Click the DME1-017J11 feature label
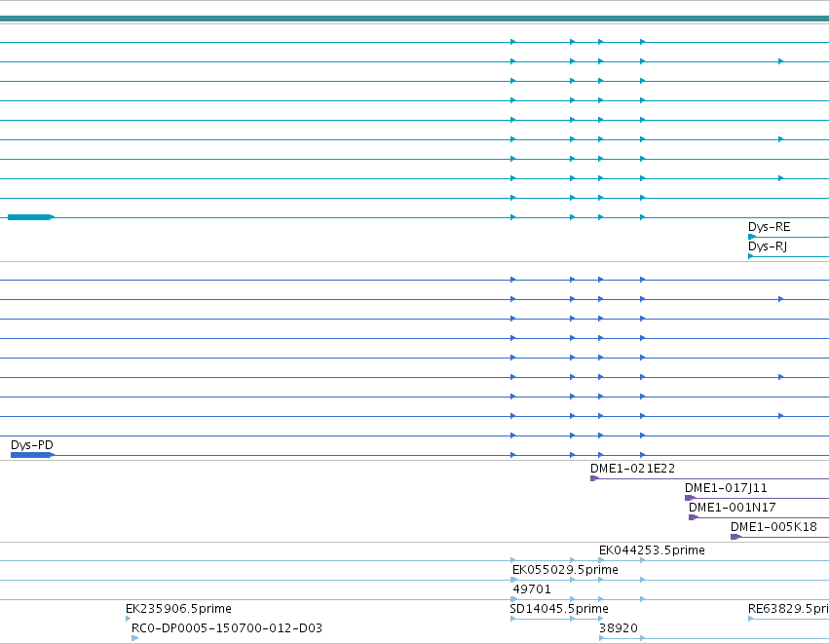The width and height of the screenshot is (829, 644). 726,488
